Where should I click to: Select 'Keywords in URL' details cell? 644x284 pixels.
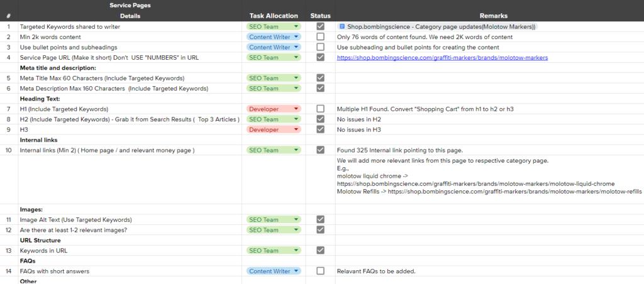130,250
